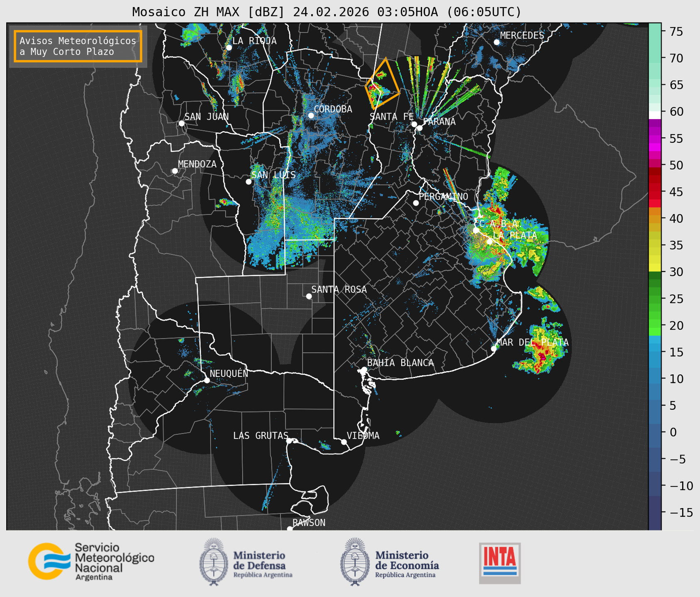Click the MAR DEL PLATA city marker dot
700x597 pixels.
pyautogui.click(x=494, y=349)
